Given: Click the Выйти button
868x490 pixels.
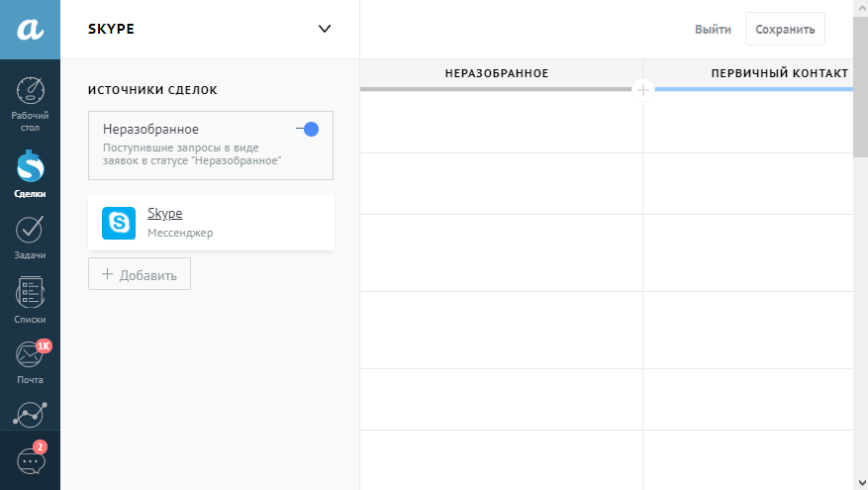Looking at the screenshot, I should click(713, 30).
